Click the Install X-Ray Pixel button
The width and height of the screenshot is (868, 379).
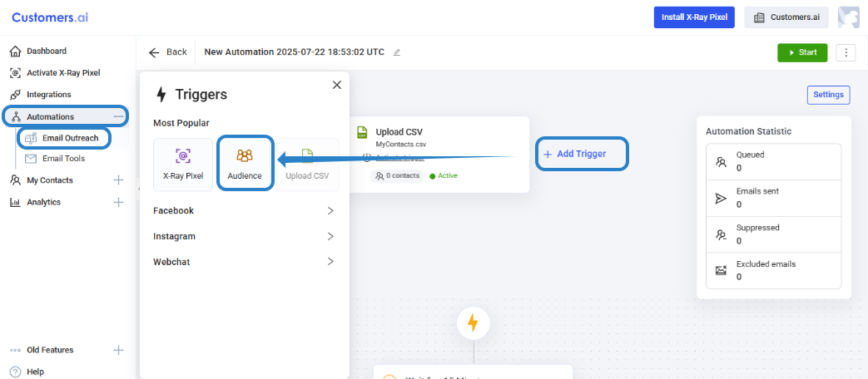pos(694,17)
